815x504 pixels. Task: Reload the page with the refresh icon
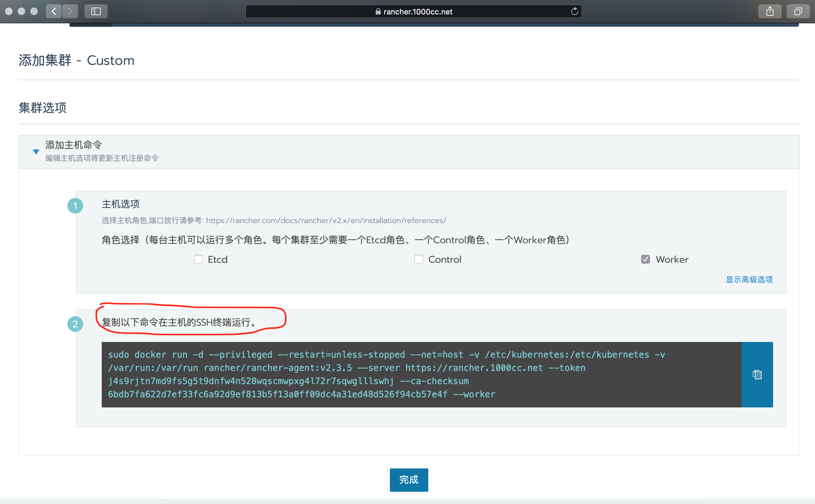click(x=574, y=11)
